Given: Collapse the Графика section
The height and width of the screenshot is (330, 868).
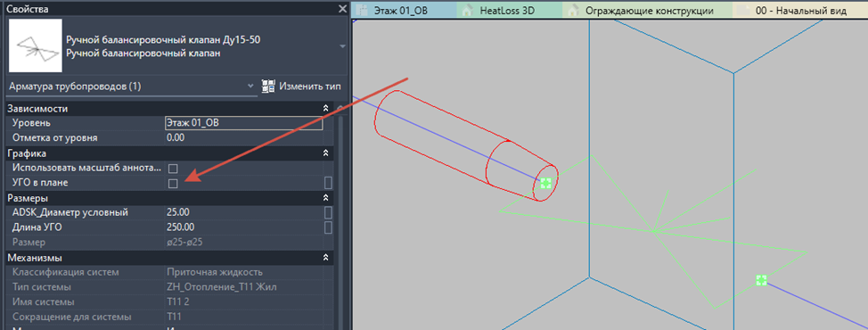Looking at the screenshot, I should [325, 153].
